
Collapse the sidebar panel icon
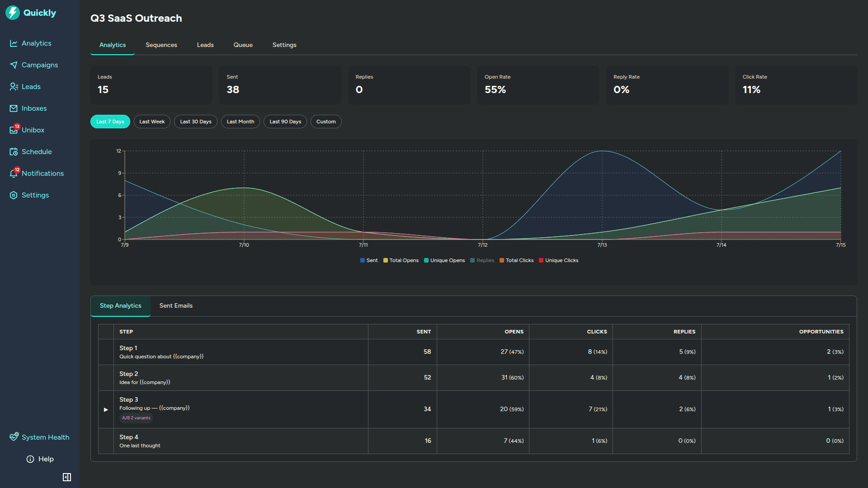pyautogui.click(x=67, y=477)
